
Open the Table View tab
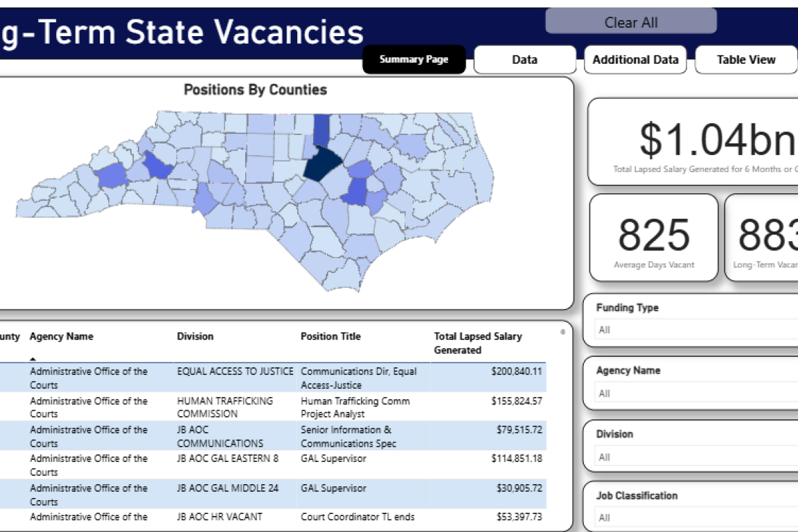746,60
